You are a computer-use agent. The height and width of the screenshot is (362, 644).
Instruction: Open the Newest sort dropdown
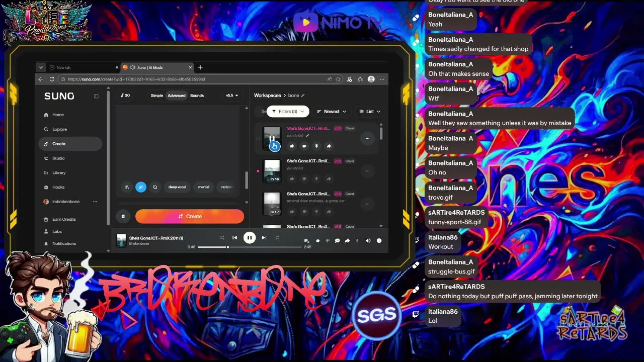click(x=332, y=112)
